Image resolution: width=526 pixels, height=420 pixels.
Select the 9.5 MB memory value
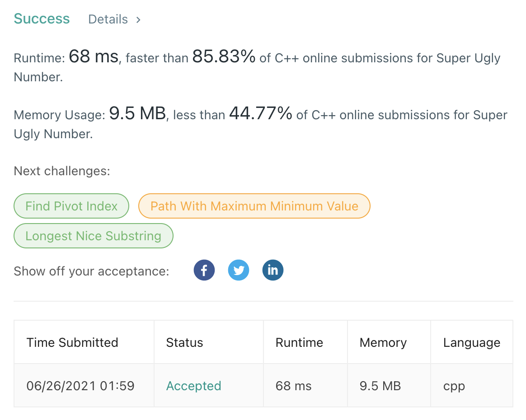click(380, 386)
